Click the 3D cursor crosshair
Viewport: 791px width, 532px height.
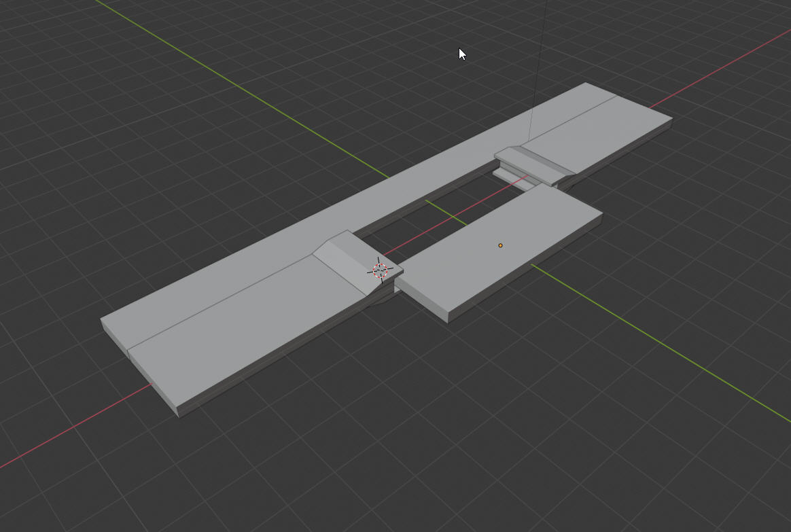tap(380, 271)
